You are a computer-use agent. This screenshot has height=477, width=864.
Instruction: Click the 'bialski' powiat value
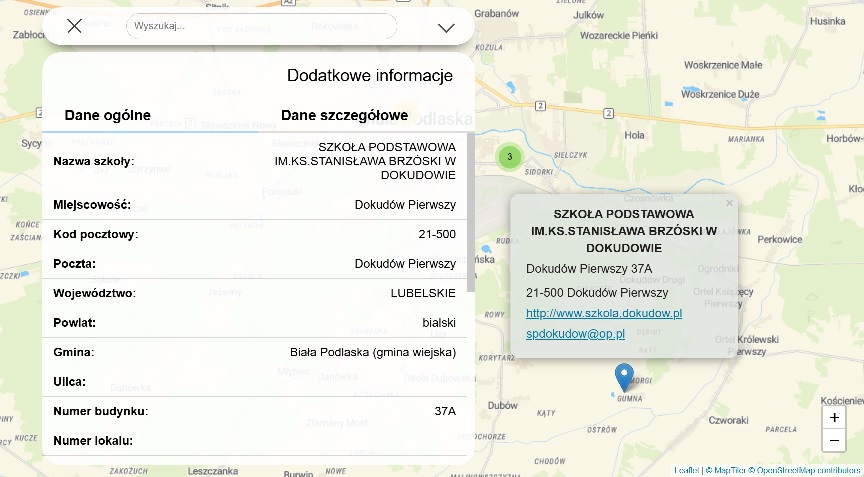click(439, 323)
